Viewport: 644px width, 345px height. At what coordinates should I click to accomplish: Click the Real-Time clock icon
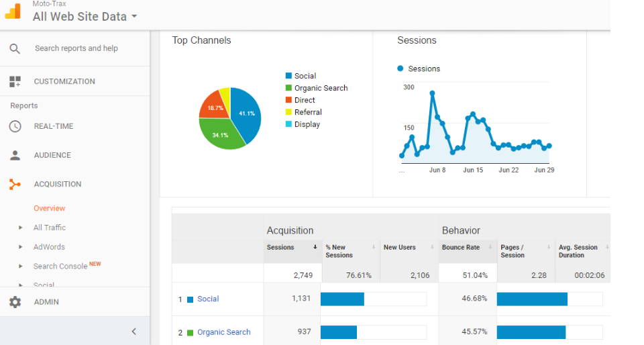pos(15,126)
